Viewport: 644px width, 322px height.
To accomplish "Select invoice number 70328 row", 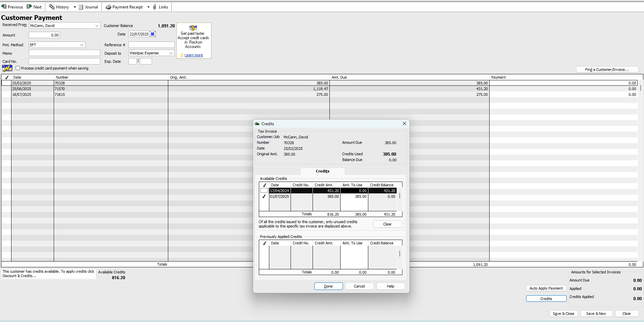I will pos(319,83).
